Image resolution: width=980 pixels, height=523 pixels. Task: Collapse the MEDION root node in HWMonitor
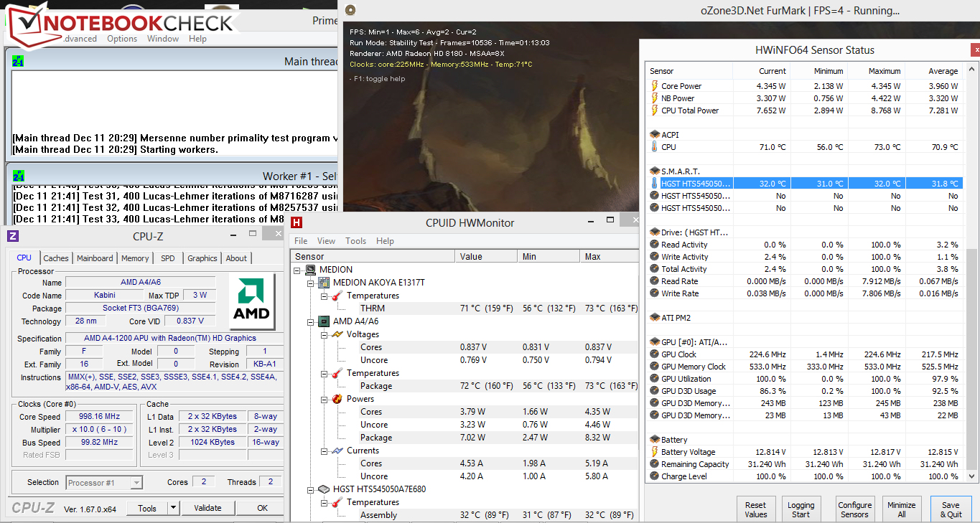(298, 270)
